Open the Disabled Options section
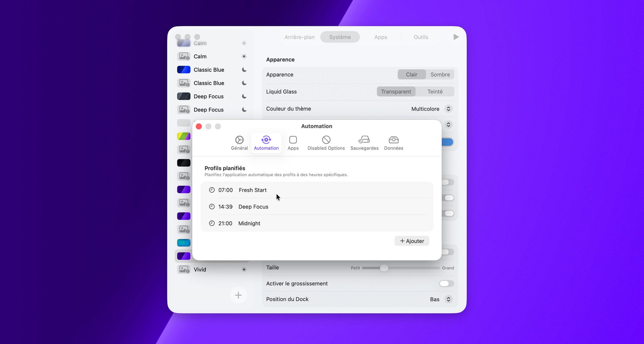 tap(326, 142)
